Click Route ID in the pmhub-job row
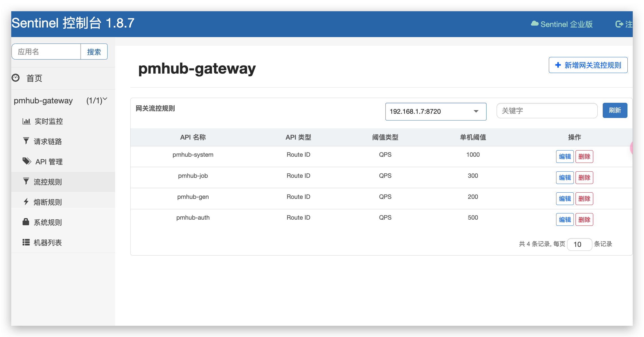 pyautogui.click(x=298, y=176)
